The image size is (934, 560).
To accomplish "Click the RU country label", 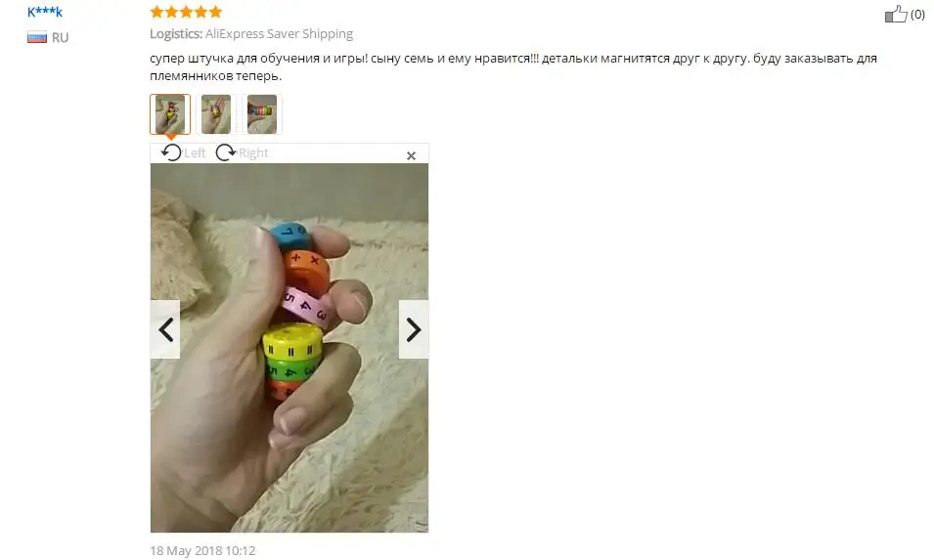I will [x=61, y=37].
